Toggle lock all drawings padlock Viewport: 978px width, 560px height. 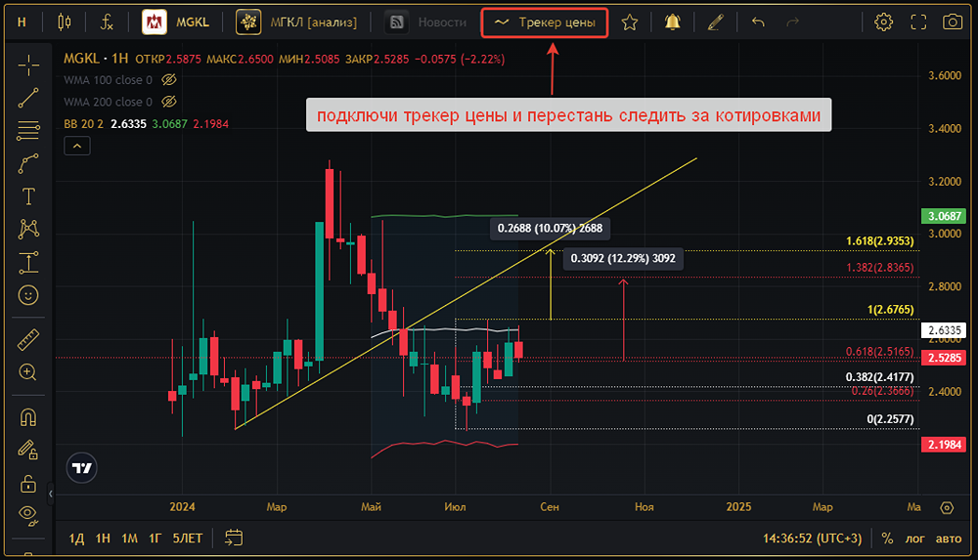click(28, 483)
